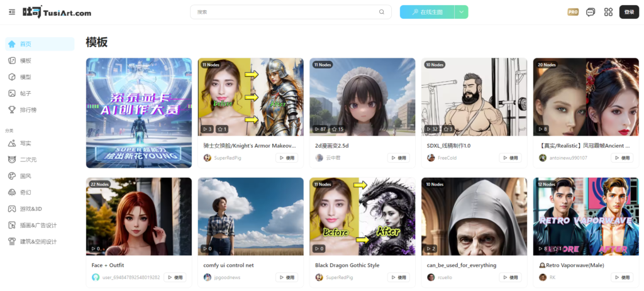The width and height of the screenshot is (644, 291).
Task: Open the apps grid icon
Action: (x=608, y=12)
